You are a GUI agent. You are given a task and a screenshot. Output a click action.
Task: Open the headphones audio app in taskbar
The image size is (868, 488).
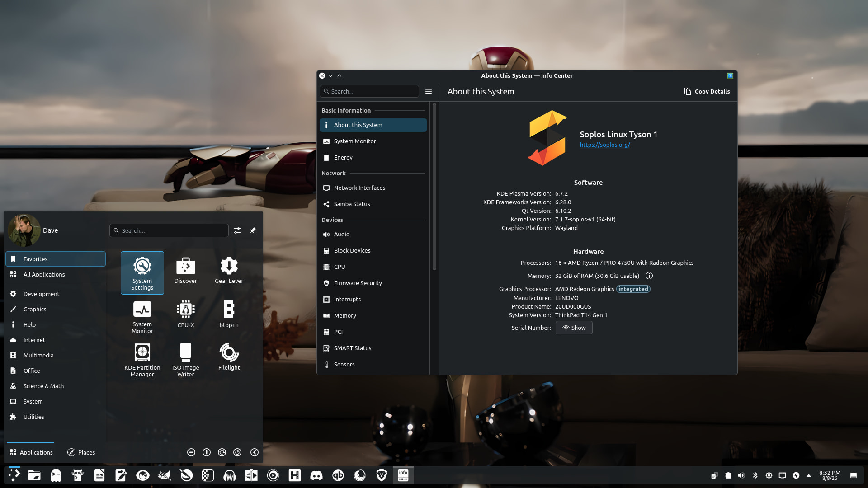pos(230,475)
